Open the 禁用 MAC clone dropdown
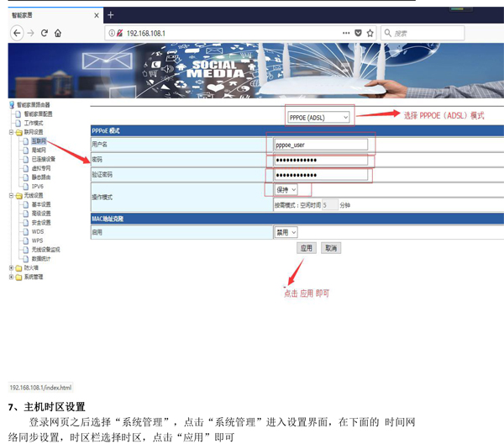504x444 pixels. 286,232
